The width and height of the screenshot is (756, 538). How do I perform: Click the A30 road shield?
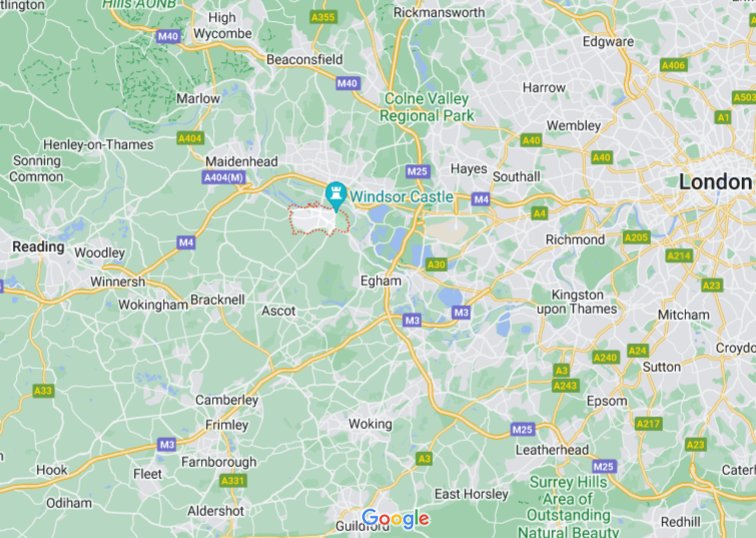pos(436,264)
